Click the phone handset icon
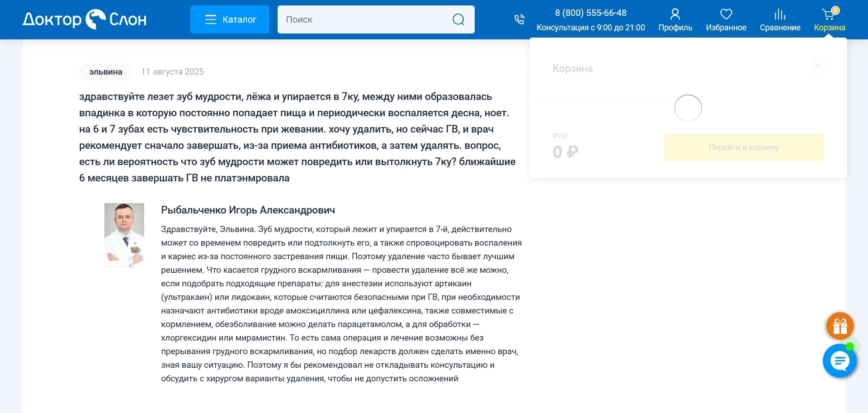This screenshot has width=868, height=413. click(x=520, y=19)
